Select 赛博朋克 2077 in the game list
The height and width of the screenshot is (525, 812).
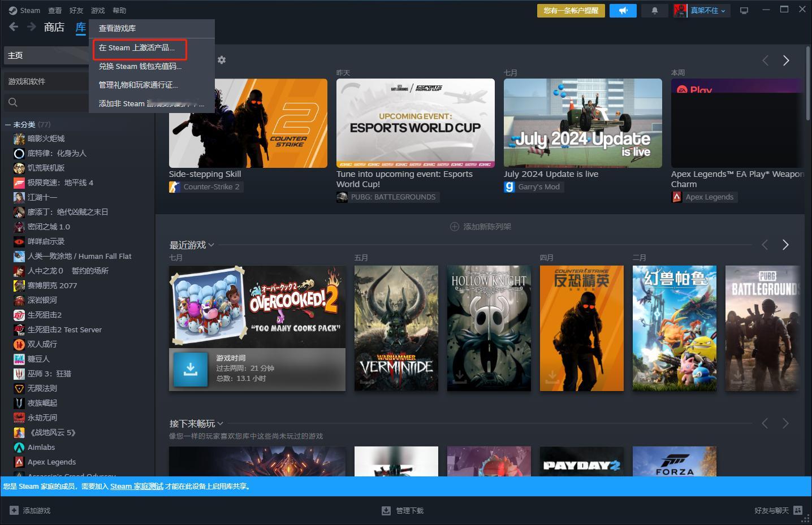pyautogui.click(x=52, y=285)
